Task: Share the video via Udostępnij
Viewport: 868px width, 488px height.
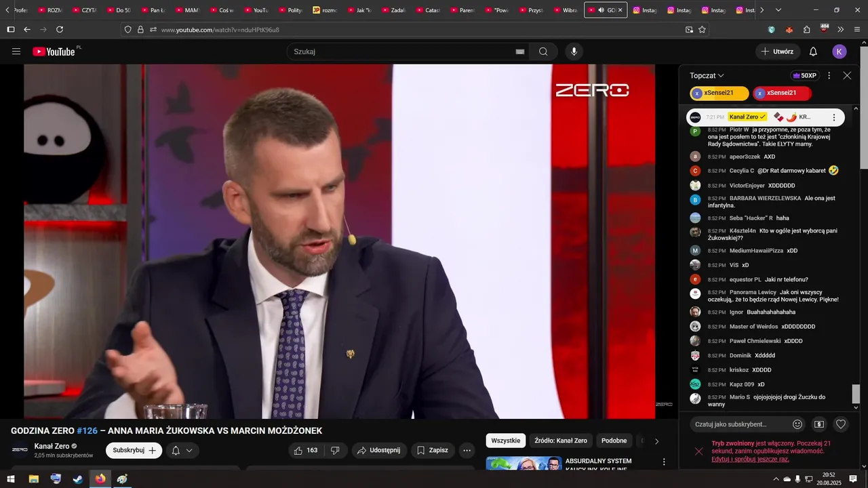Action: pos(379,450)
